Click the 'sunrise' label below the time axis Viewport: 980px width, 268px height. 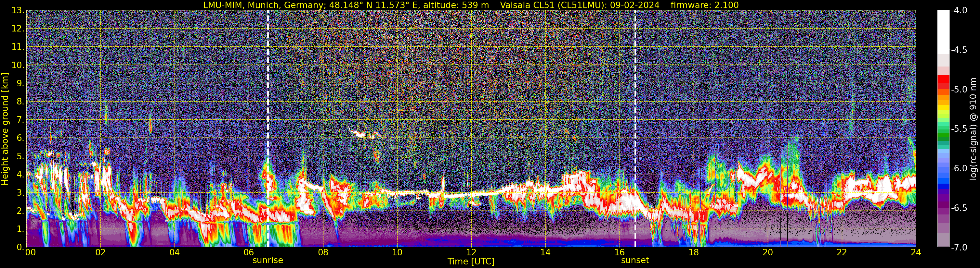268,261
